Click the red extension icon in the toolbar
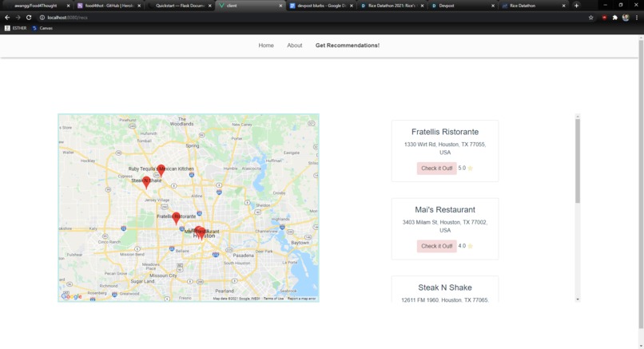644x349 pixels. [604, 18]
